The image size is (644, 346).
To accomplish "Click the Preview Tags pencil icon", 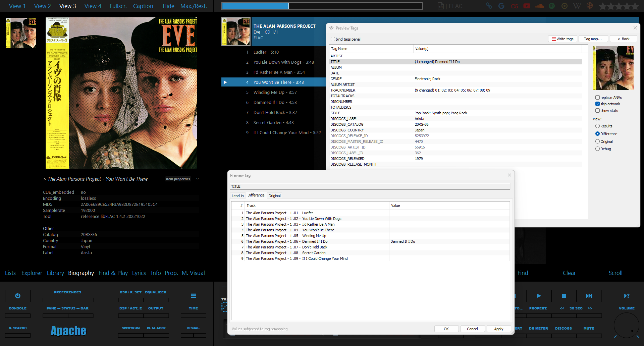I will [331, 28].
